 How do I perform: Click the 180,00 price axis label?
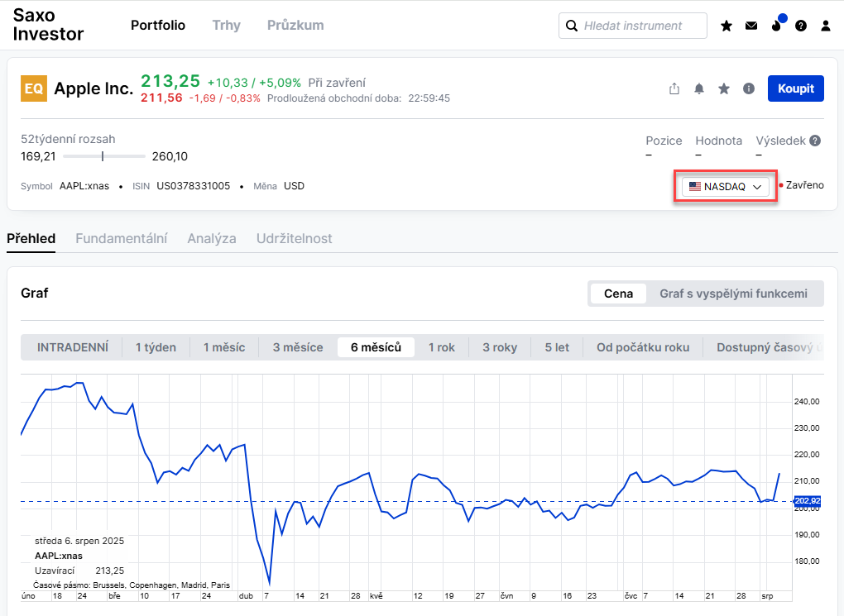806,561
